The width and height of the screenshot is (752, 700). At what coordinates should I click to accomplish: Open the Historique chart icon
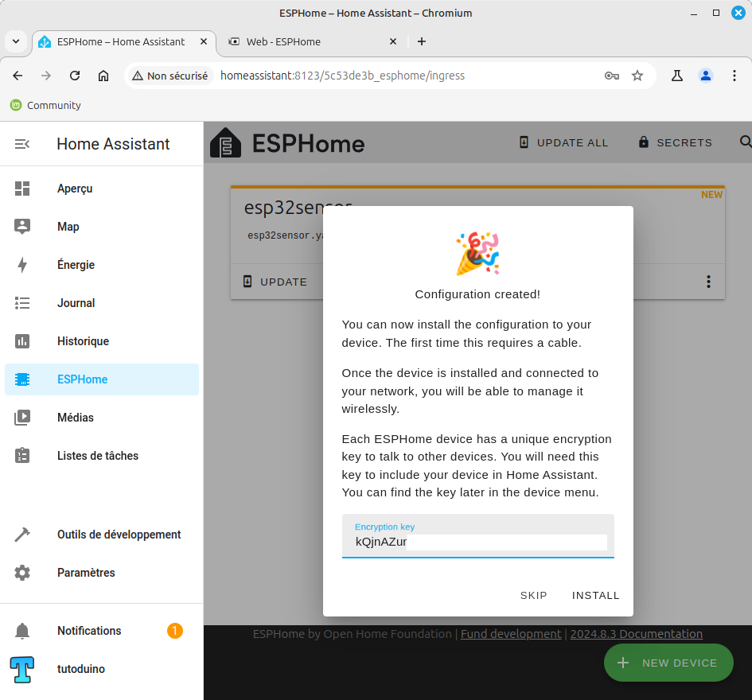click(22, 341)
